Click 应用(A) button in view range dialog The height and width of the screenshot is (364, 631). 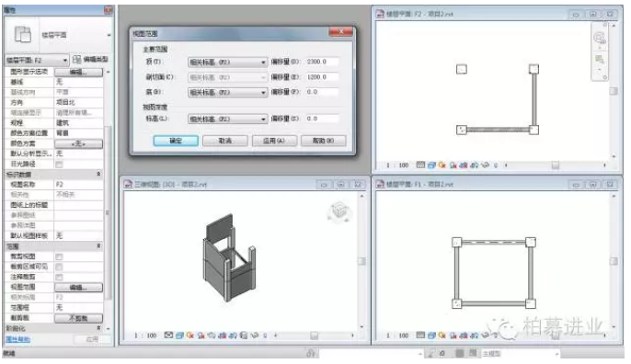tap(274, 141)
